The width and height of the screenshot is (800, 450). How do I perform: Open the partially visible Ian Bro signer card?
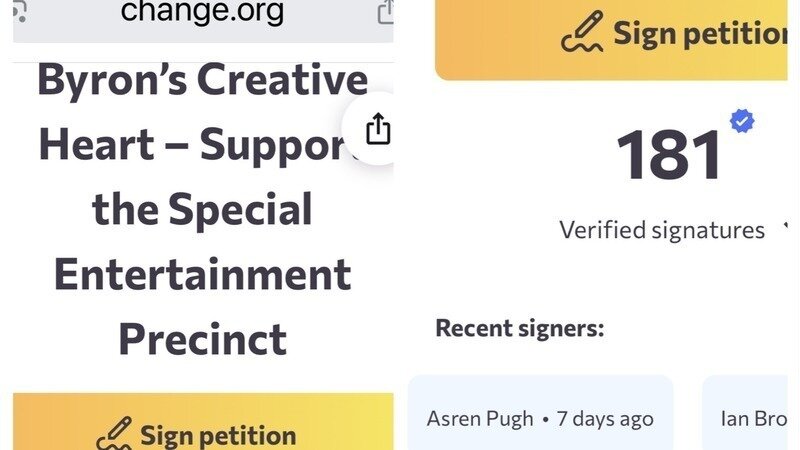(751, 417)
